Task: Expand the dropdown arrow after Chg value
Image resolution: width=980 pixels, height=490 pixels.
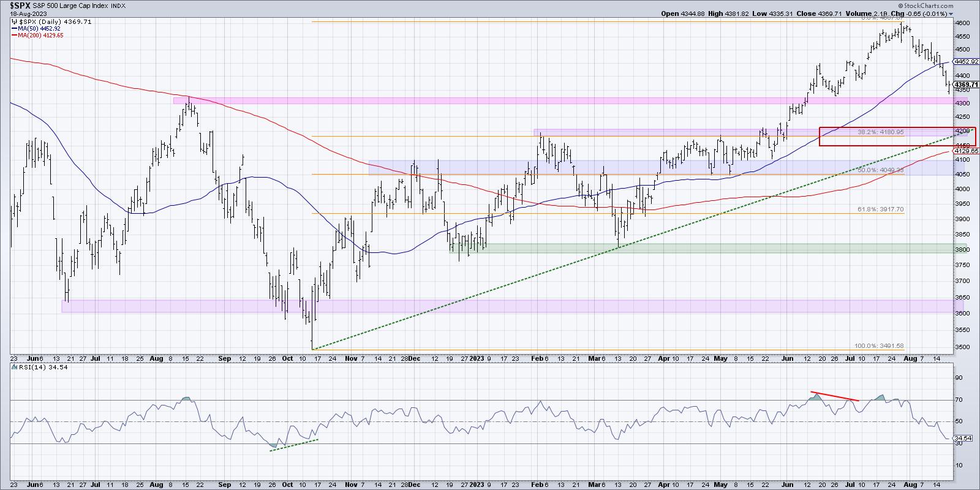Action: coord(951,13)
